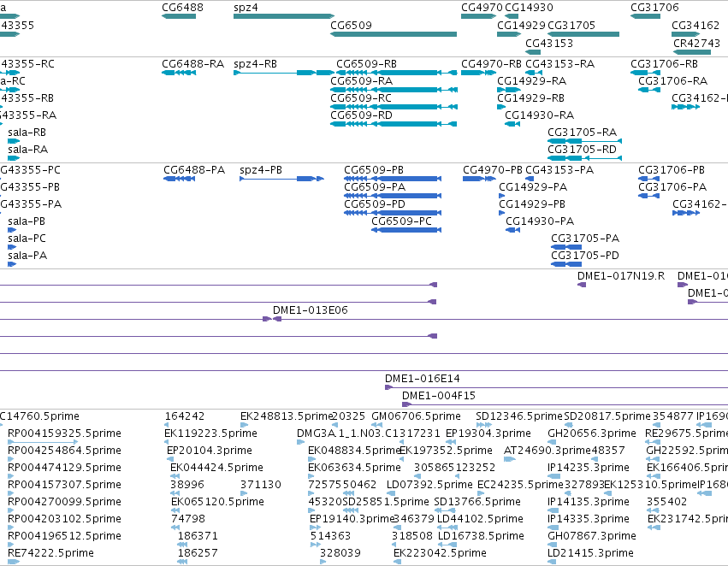Select protein CG14929-PA
Screen dimensions: 728x566
[x=533, y=187]
